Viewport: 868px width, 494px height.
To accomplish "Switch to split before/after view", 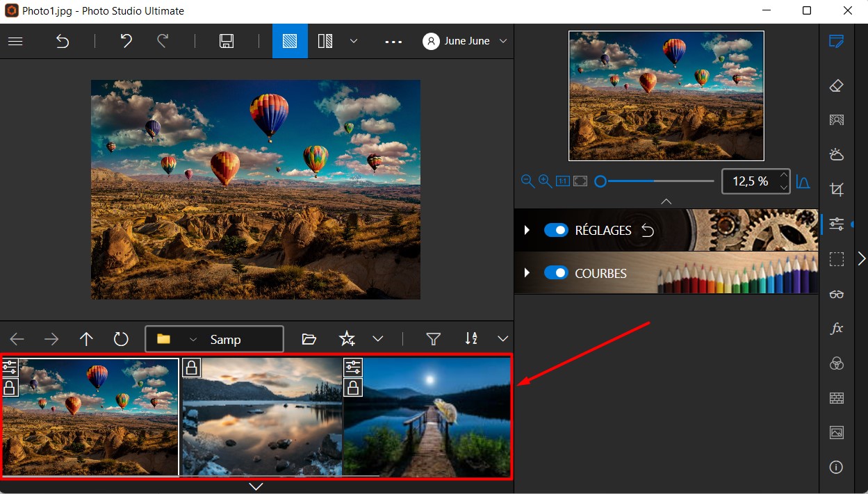I will (x=325, y=41).
